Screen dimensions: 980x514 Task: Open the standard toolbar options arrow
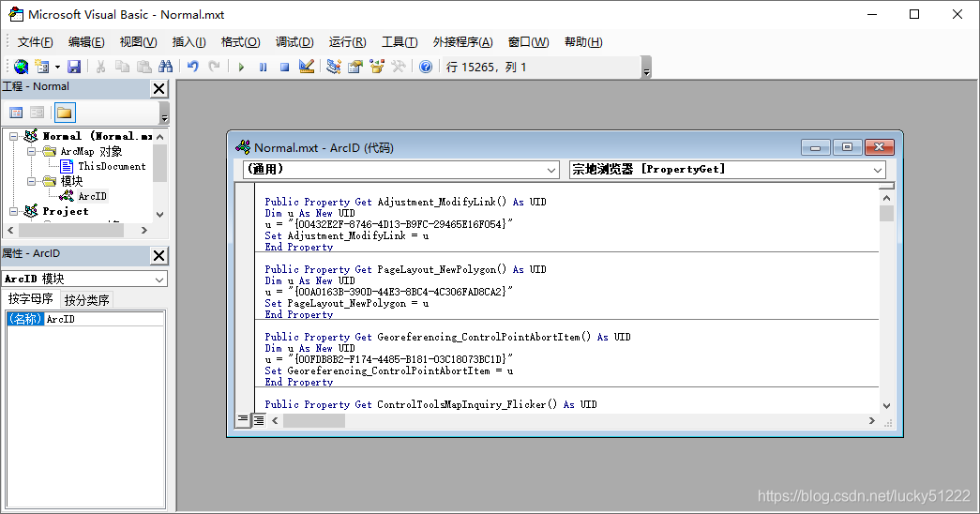coord(647,68)
